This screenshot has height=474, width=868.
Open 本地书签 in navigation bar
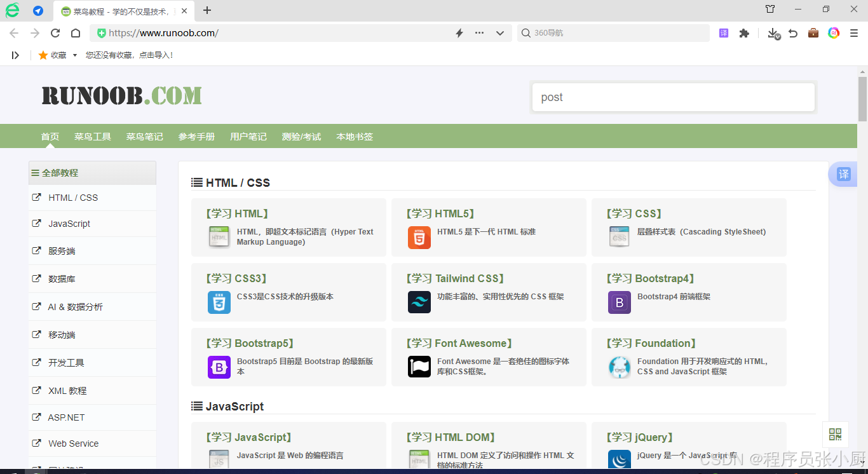point(355,137)
